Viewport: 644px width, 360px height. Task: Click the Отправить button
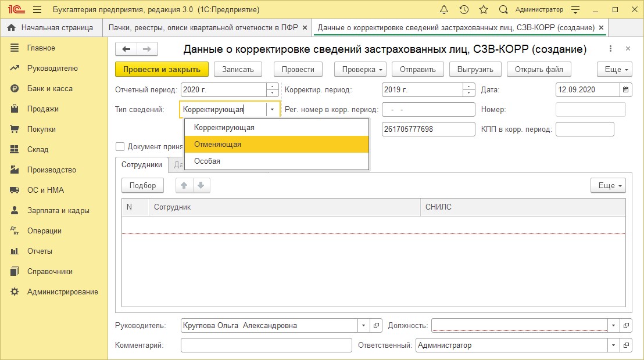pos(418,69)
